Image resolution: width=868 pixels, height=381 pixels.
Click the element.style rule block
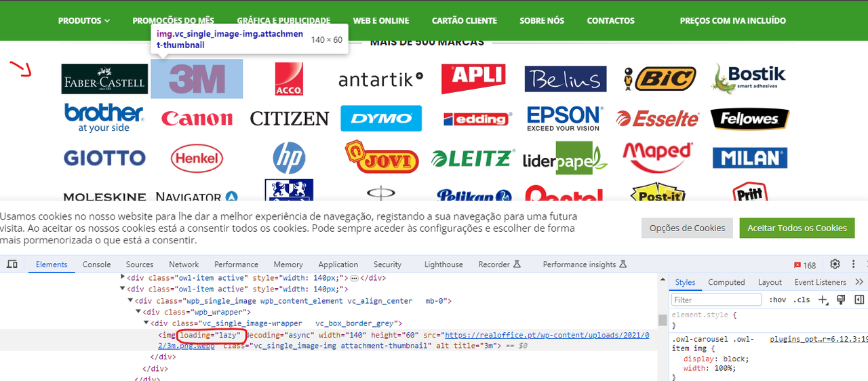click(768, 320)
